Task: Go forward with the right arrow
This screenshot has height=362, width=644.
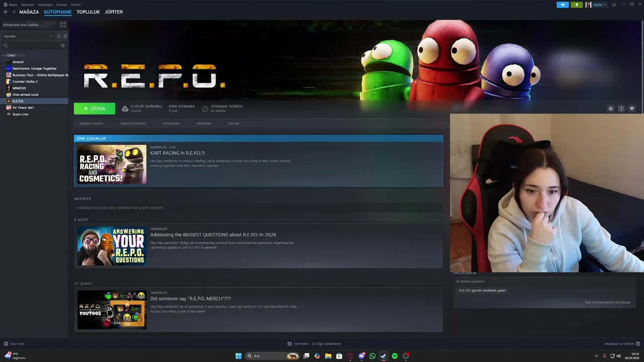Action: pos(14,12)
